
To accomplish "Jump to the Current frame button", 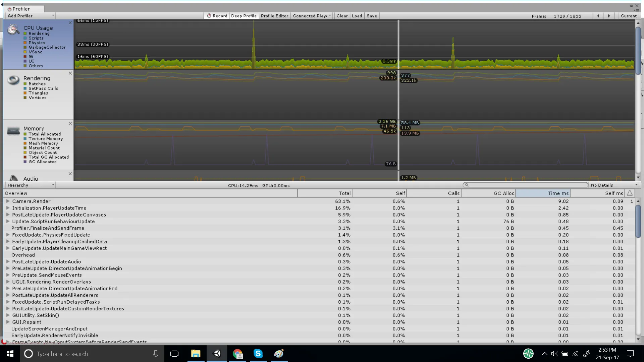I will coord(629,16).
